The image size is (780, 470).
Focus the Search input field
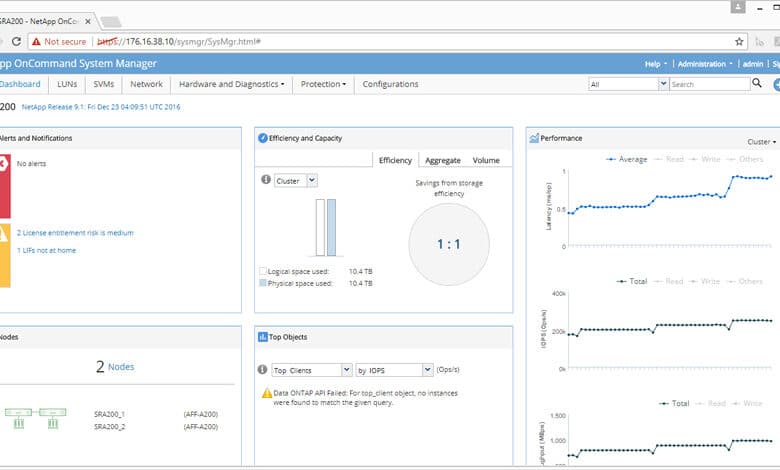click(x=710, y=84)
